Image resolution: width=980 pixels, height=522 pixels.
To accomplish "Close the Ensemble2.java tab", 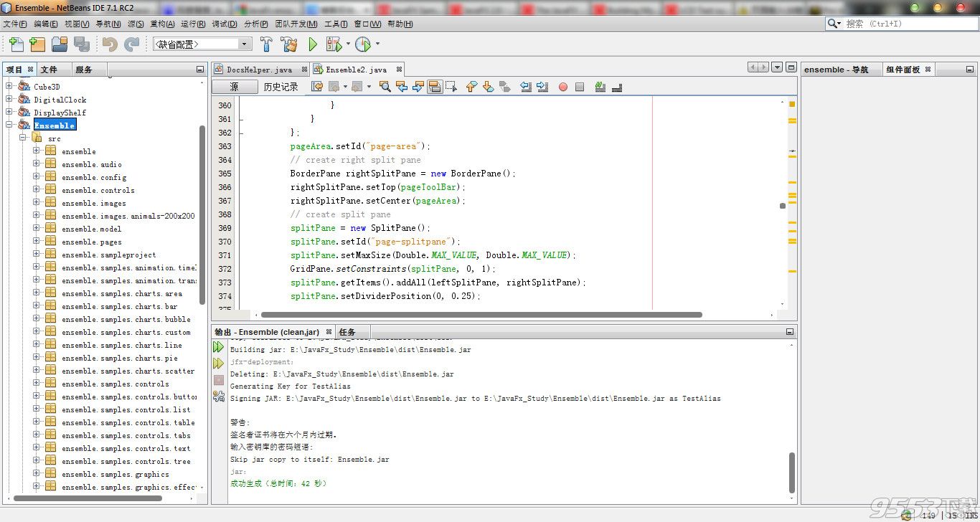I will [x=398, y=70].
